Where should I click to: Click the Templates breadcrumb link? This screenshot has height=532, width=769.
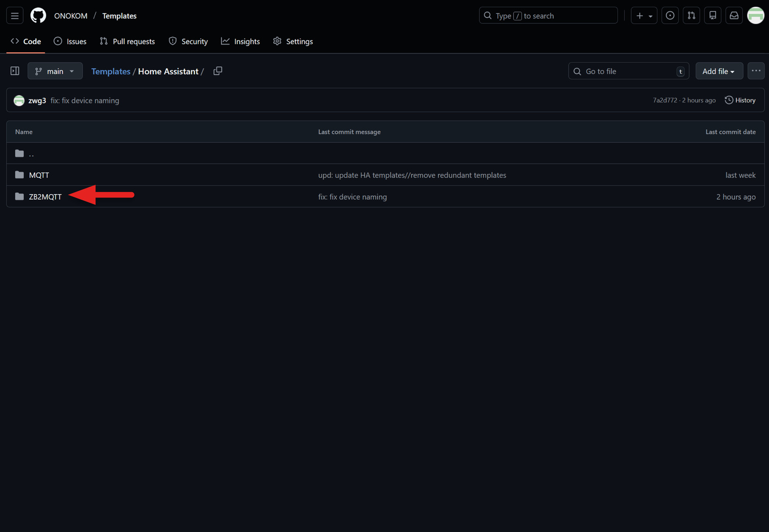click(x=111, y=71)
